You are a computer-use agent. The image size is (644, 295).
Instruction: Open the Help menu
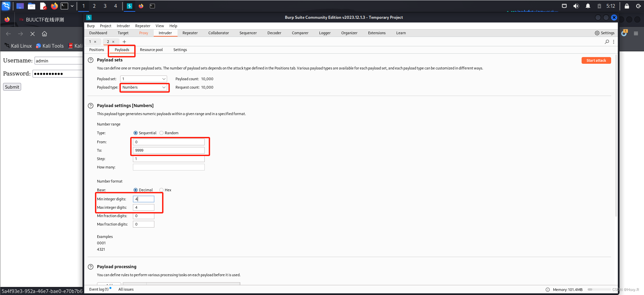click(x=173, y=26)
